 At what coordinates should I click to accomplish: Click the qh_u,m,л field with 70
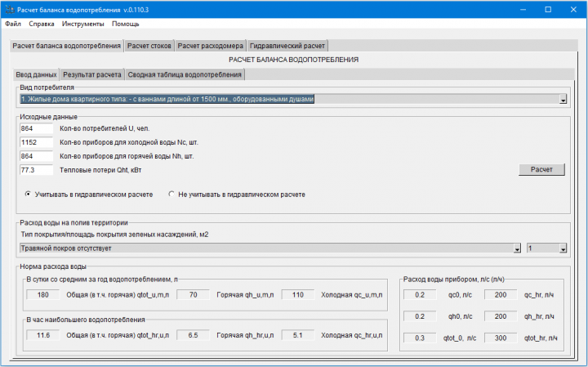click(x=193, y=295)
